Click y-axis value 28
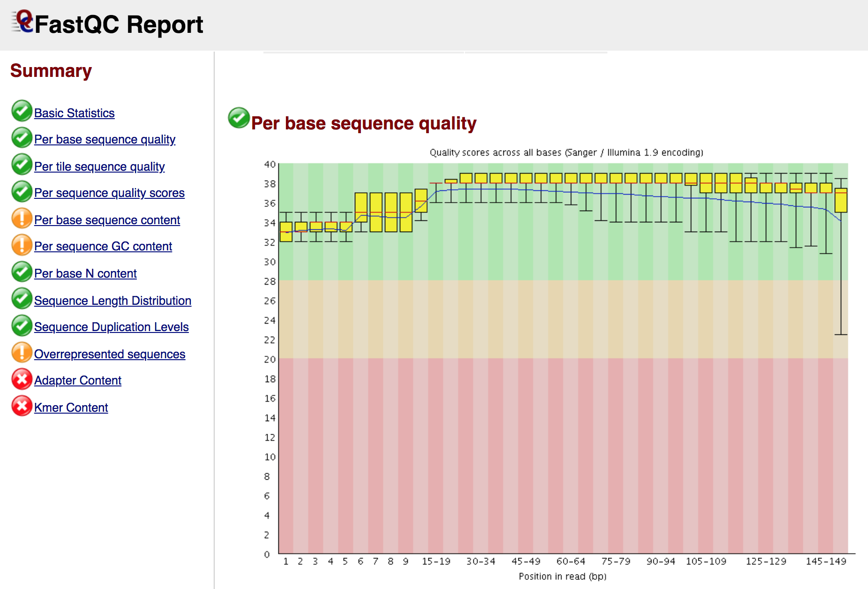Viewport: 868px width, 589px height. click(270, 281)
